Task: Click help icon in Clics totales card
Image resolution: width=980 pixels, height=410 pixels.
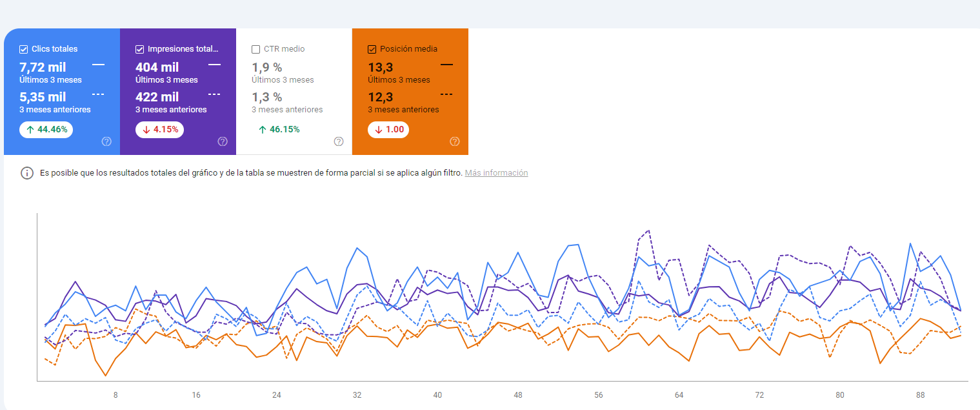Action: [106, 141]
